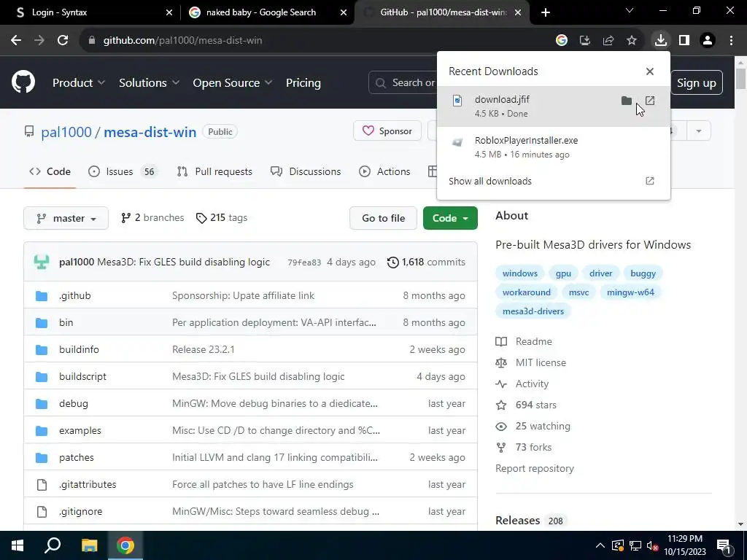The height and width of the screenshot is (560, 747).
Task: Open Chrome three-dot menu
Action: (x=731, y=41)
